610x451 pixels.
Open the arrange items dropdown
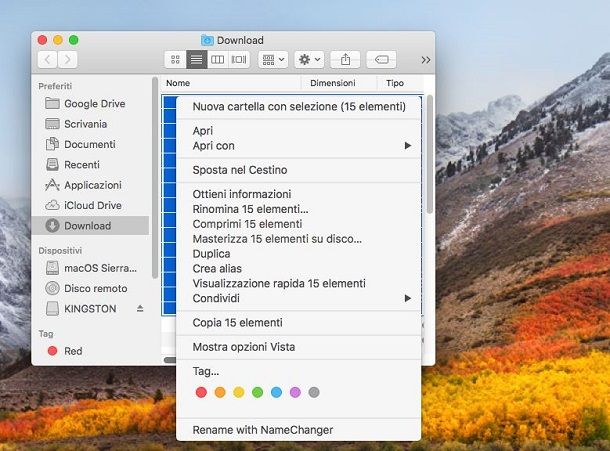[273, 60]
